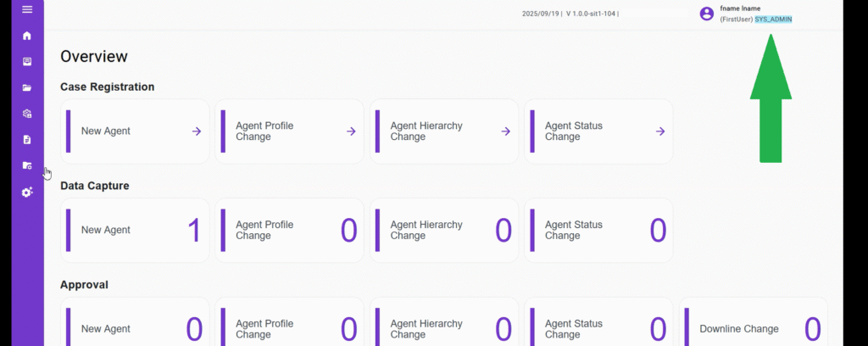Open New Agent under Case Registration
This screenshot has width=868, height=346.
[x=136, y=131]
